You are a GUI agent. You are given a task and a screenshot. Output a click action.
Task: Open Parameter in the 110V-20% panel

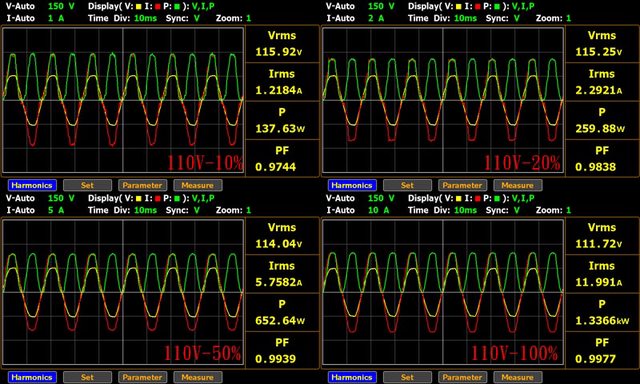click(462, 185)
